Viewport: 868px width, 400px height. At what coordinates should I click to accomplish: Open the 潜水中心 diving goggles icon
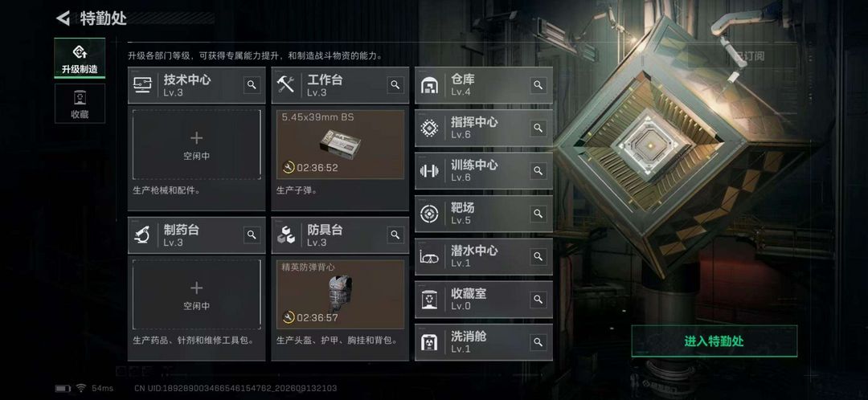(429, 257)
